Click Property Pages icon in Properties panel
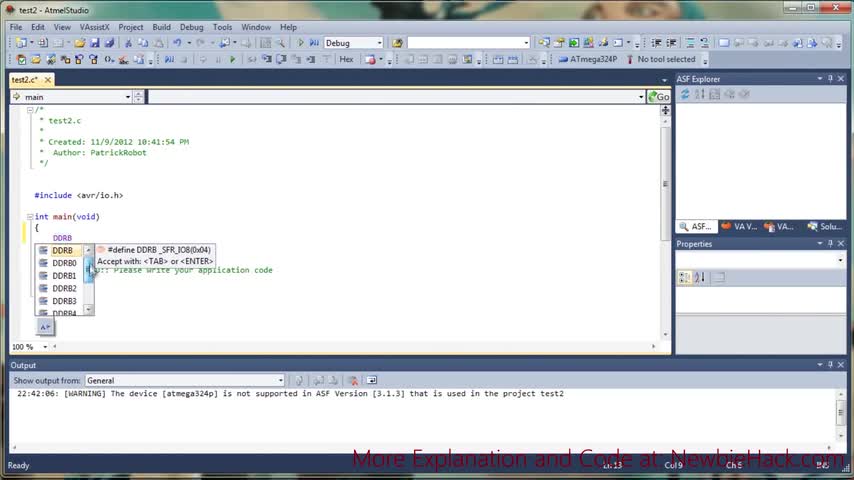Viewport: 854px width, 480px height. click(x=719, y=278)
